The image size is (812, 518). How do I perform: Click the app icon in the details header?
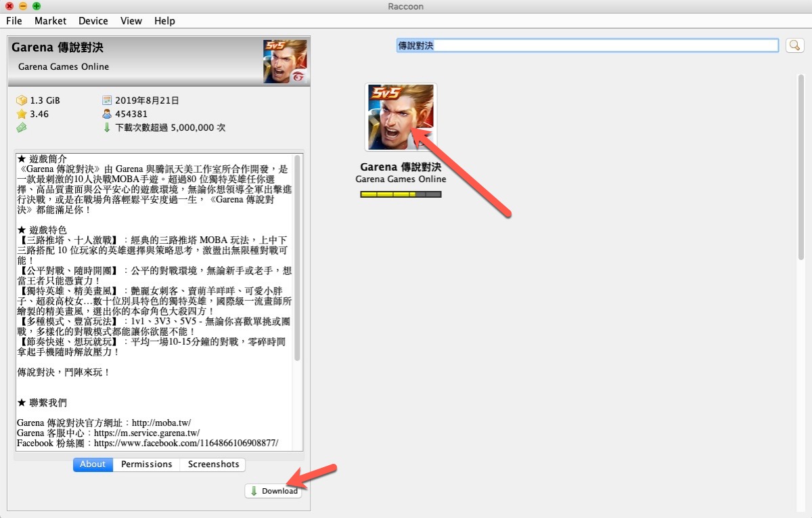point(285,62)
